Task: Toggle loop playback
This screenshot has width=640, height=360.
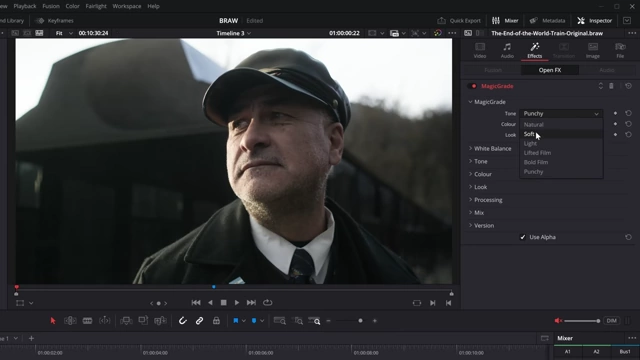Action: click(267, 303)
